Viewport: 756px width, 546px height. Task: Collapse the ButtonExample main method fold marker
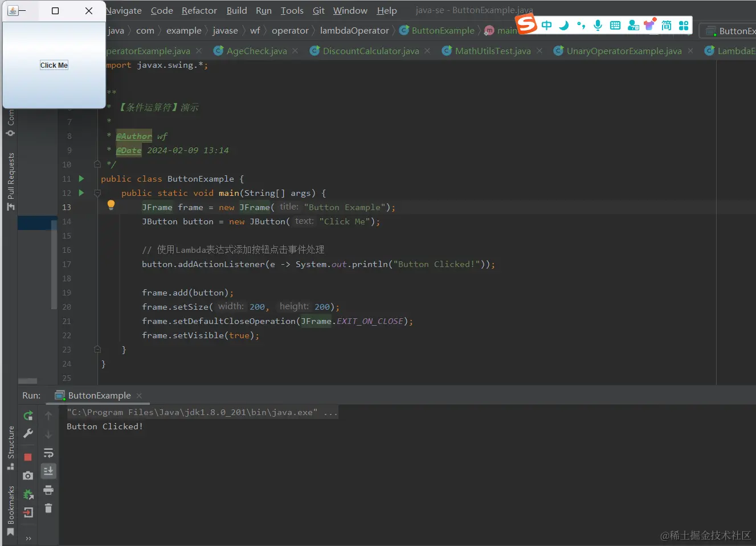pyautogui.click(x=97, y=193)
